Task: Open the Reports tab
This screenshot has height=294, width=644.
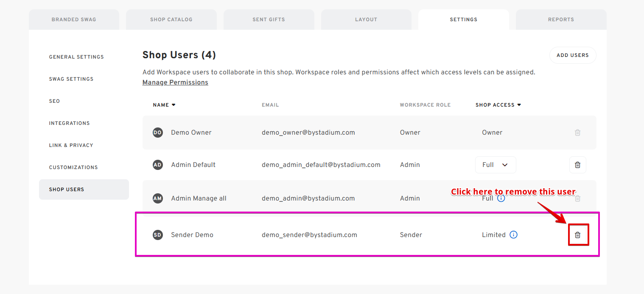Action: coord(561,20)
